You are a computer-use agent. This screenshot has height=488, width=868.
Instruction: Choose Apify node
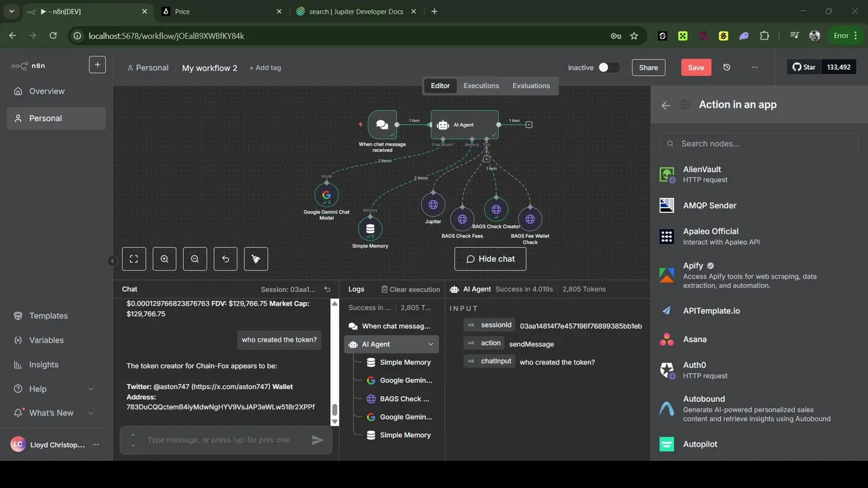pos(759,275)
